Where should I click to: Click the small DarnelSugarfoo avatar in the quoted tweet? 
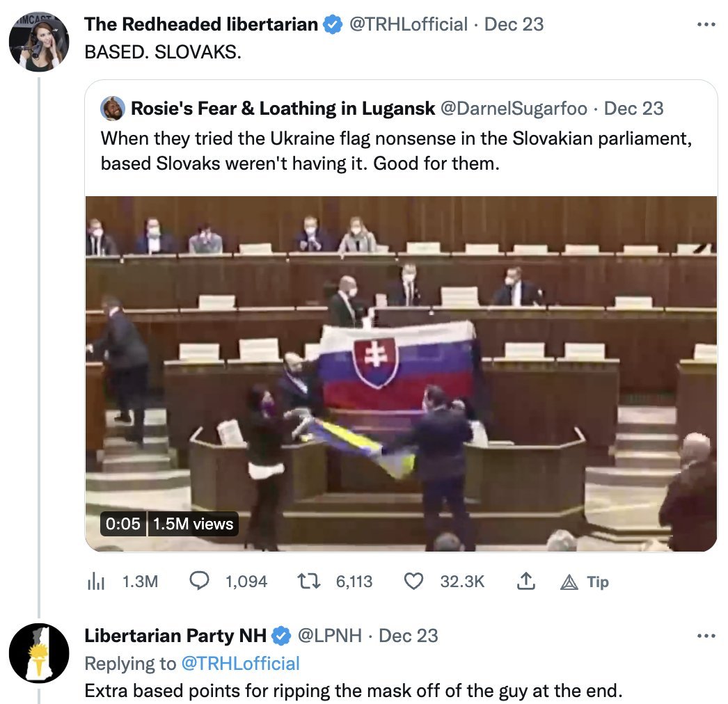113,109
